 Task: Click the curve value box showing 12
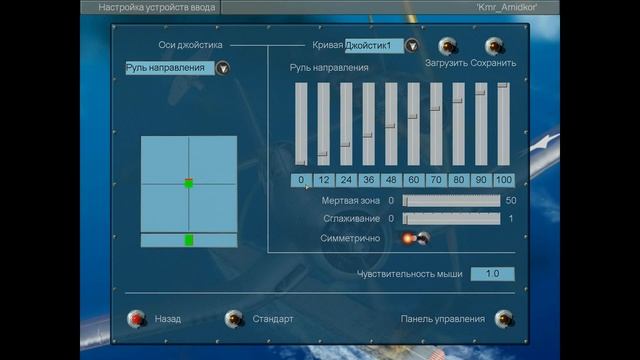[324, 180]
